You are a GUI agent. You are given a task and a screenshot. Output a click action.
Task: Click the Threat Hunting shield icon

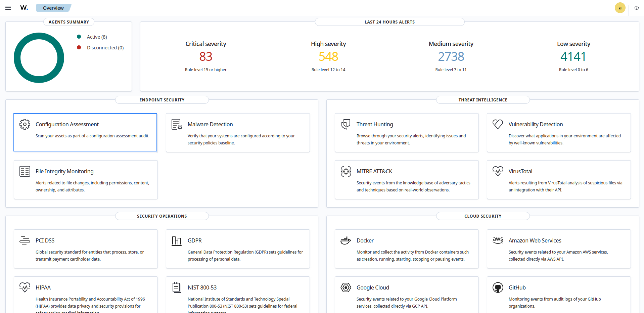click(x=346, y=124)
